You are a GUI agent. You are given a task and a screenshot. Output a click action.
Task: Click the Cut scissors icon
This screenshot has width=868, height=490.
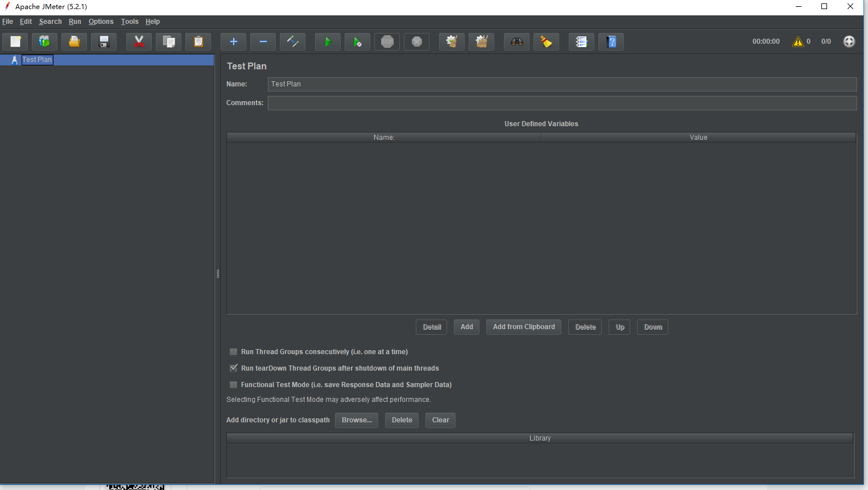coord(139,41)
